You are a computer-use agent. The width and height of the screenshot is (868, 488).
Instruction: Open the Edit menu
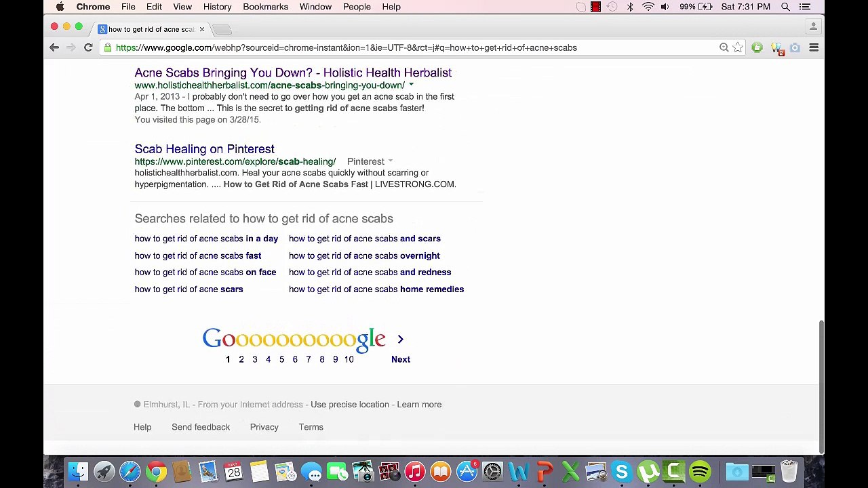(154, 7)
